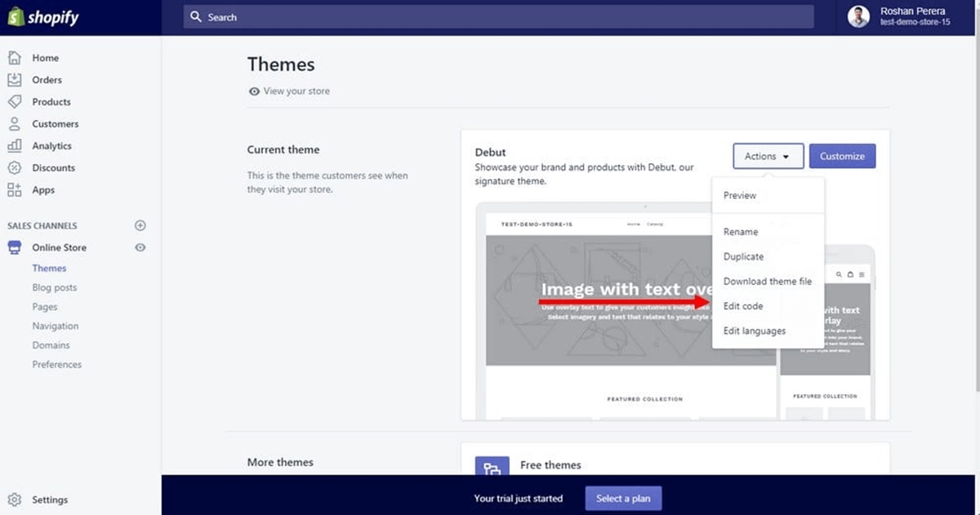980x515 pixels.
Task: Open Apps in the sidebar
Action: [x=43, y=190]
